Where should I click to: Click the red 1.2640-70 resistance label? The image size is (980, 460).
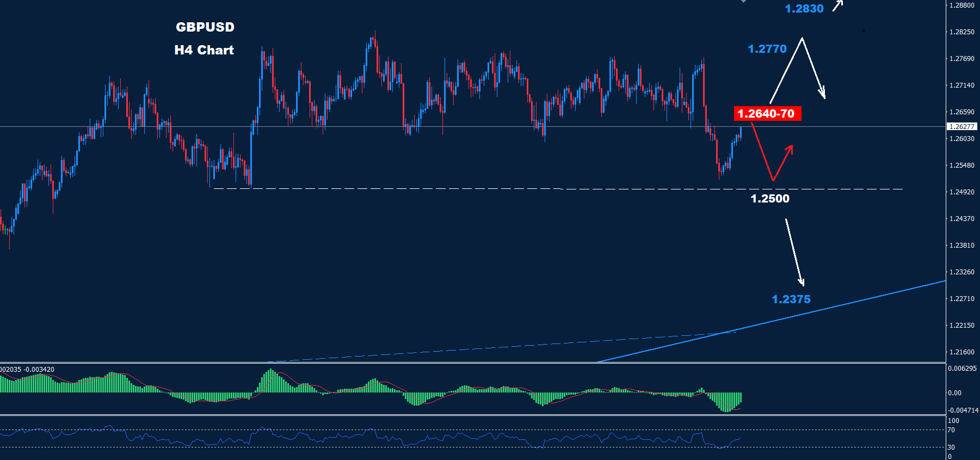(x=767, y=114)
